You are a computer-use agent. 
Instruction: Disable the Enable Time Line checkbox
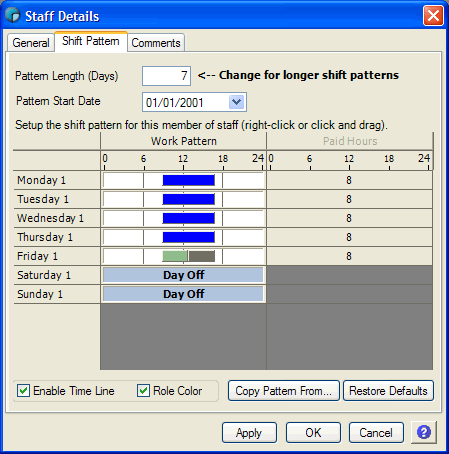click(24, 390)
